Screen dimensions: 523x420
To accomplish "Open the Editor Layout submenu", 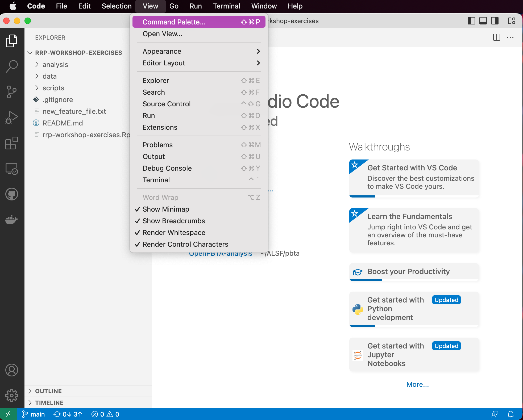I will tap(199, 63).
